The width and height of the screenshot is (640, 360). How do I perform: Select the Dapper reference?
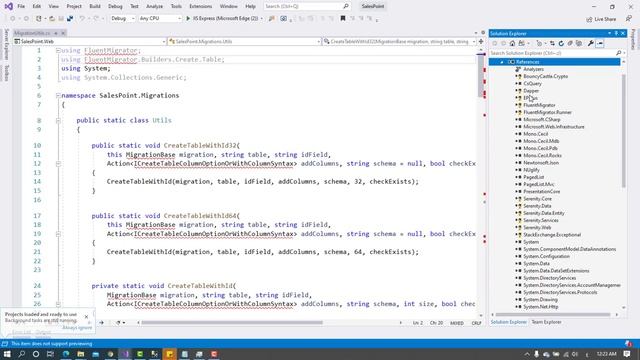[531, 91]
